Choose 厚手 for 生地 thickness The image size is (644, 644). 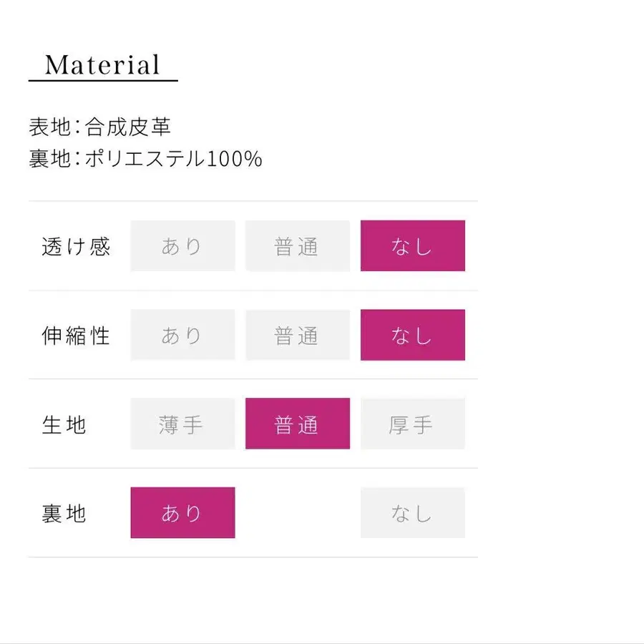point(412,424)
